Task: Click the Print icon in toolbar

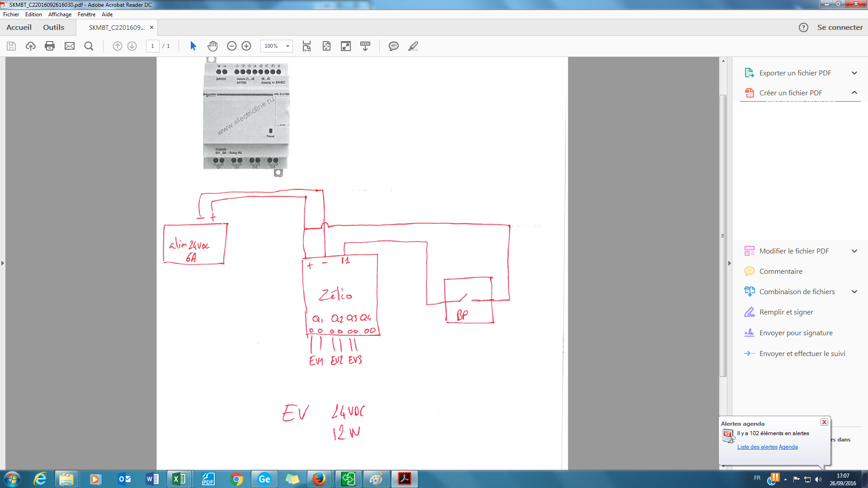Action: 50,46
